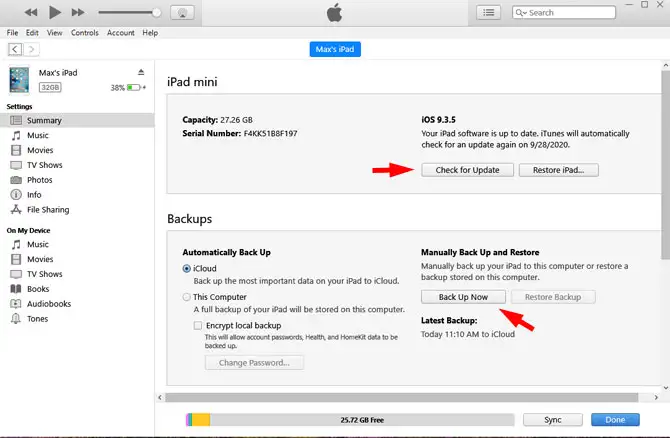
Task: Open the View menu
Action: [54, 32]
